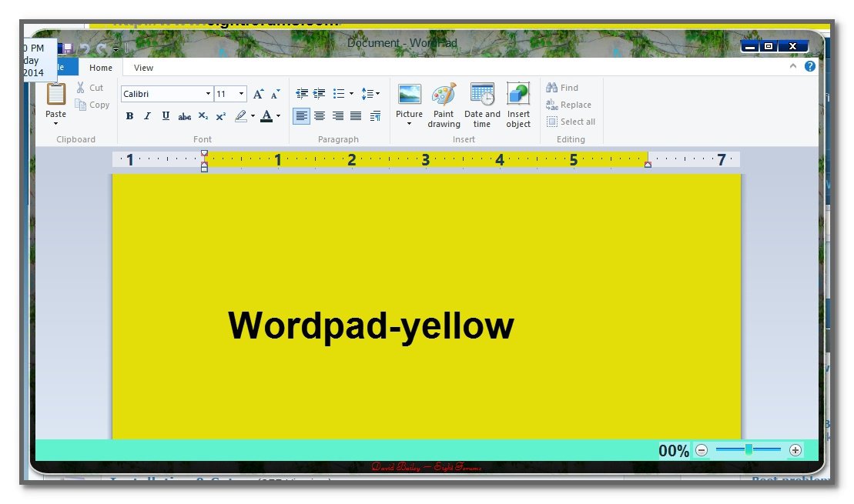Open the line spacing dropdown
This screenshot has width=854, height=504.
370,94
